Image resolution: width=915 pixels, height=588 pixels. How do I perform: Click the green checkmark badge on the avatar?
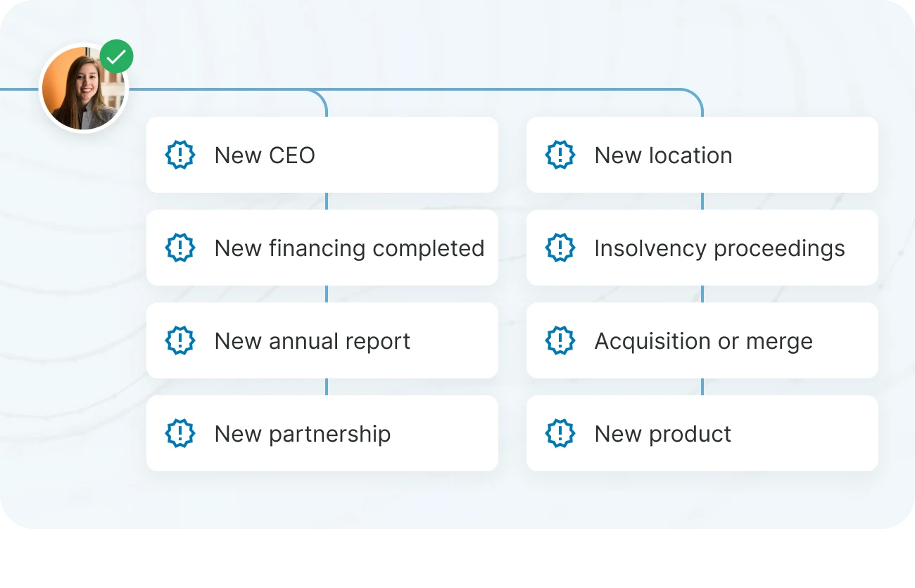116,56
